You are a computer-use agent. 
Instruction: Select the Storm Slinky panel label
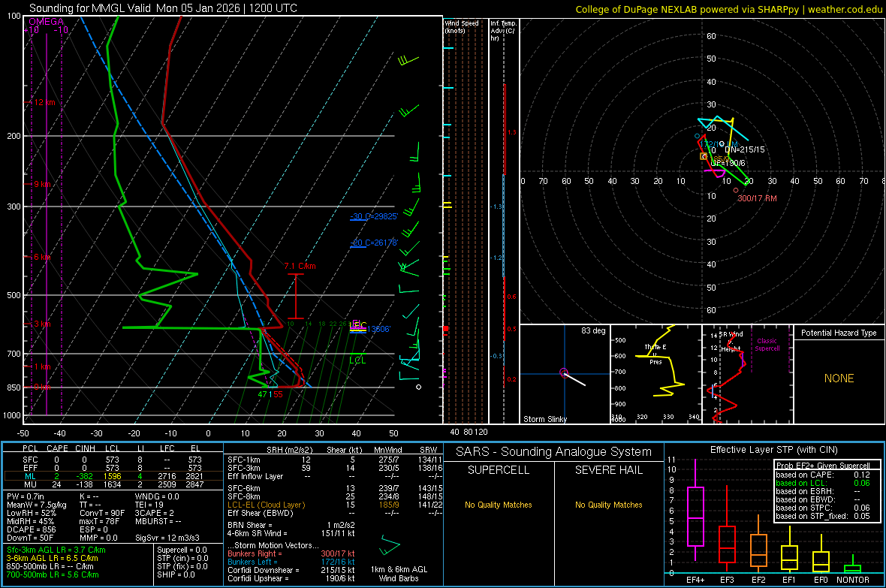[544, 419]
